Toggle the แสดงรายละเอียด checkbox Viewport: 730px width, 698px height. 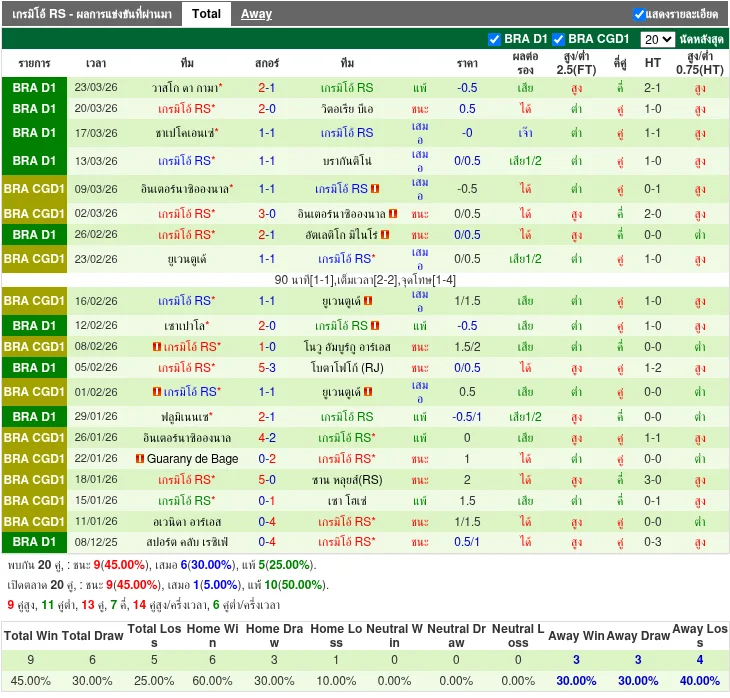(x=639, y=14)
